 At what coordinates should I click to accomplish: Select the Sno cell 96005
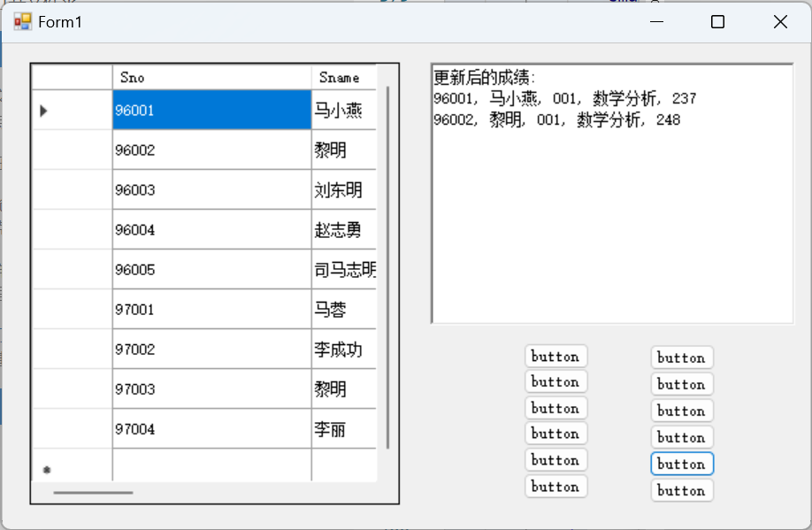click(x=211, y=269)
